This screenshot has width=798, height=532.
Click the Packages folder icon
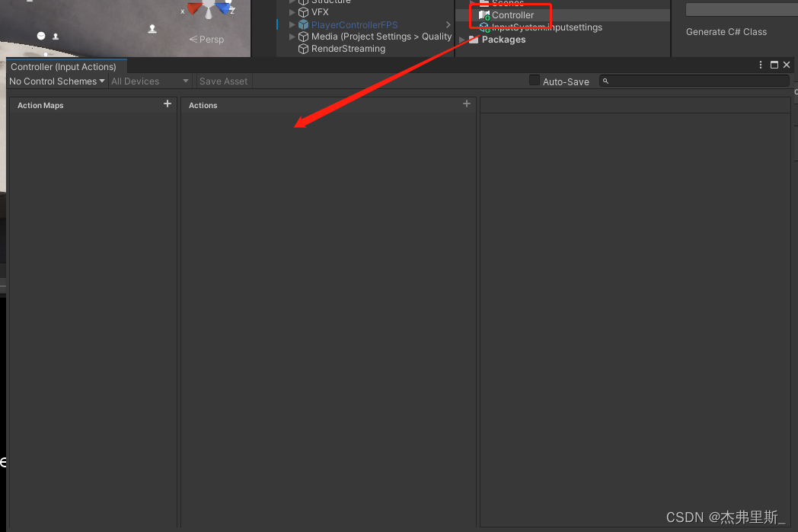point(473,40)
